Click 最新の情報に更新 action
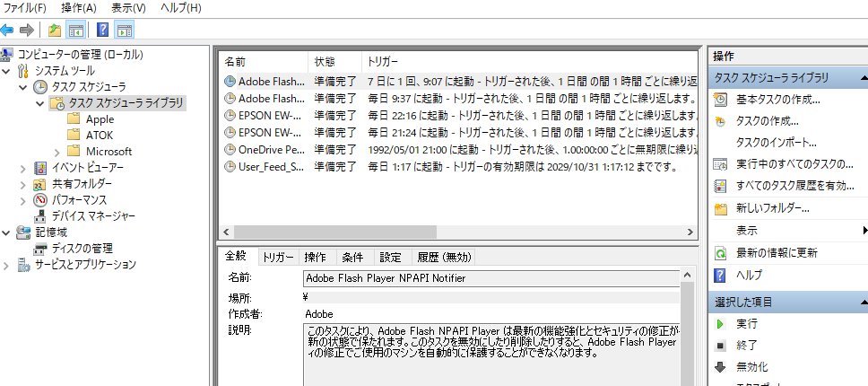 click(777, 253)
